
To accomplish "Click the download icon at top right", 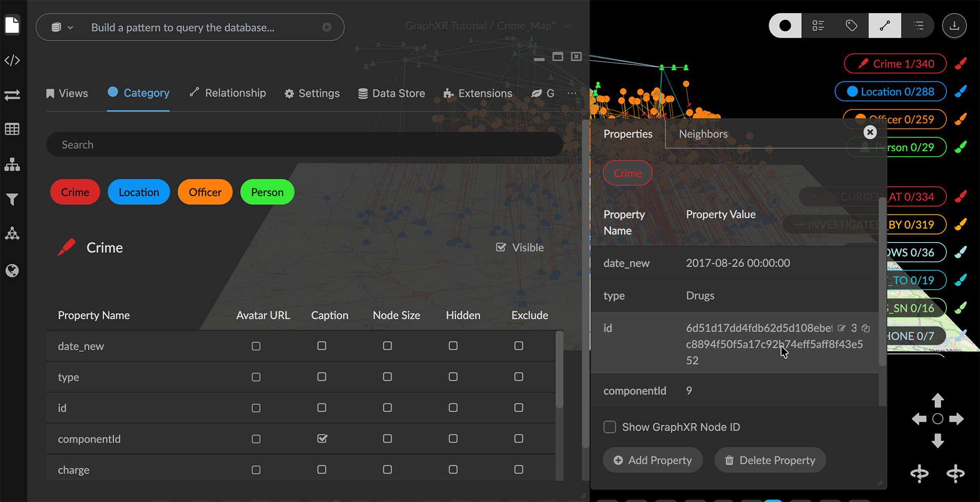I will click(954, 26).
